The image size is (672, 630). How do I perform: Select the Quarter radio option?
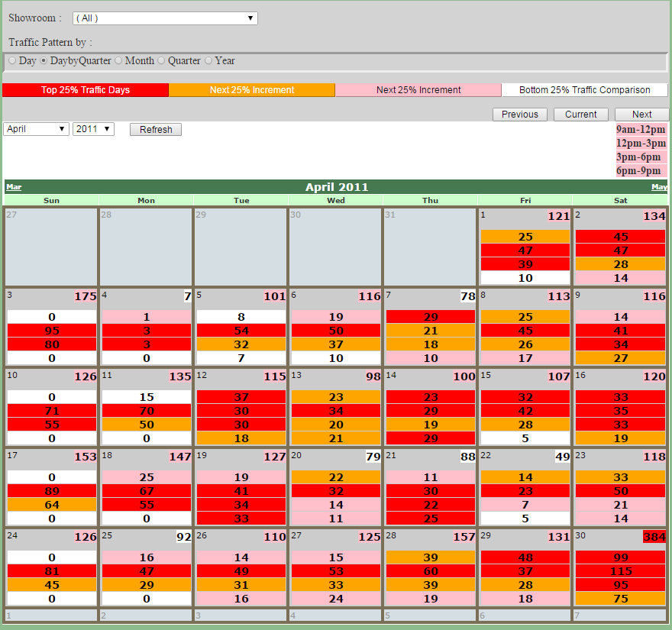pyautogui.click(x=161, y=61)
